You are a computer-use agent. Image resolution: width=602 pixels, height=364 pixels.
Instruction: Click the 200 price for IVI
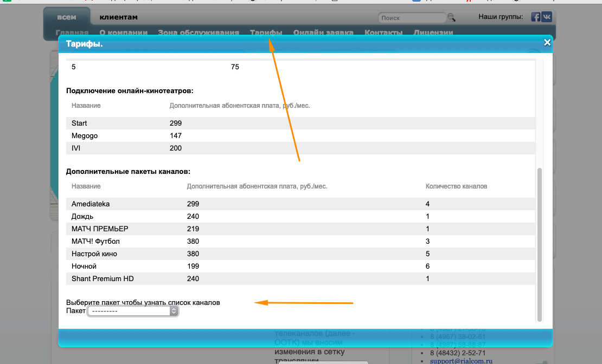click(176, 148)
